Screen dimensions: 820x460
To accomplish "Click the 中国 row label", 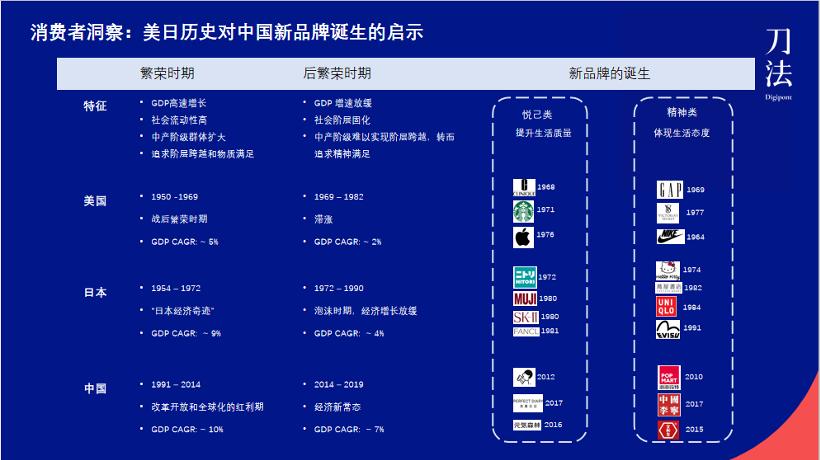I will [95, 389].
